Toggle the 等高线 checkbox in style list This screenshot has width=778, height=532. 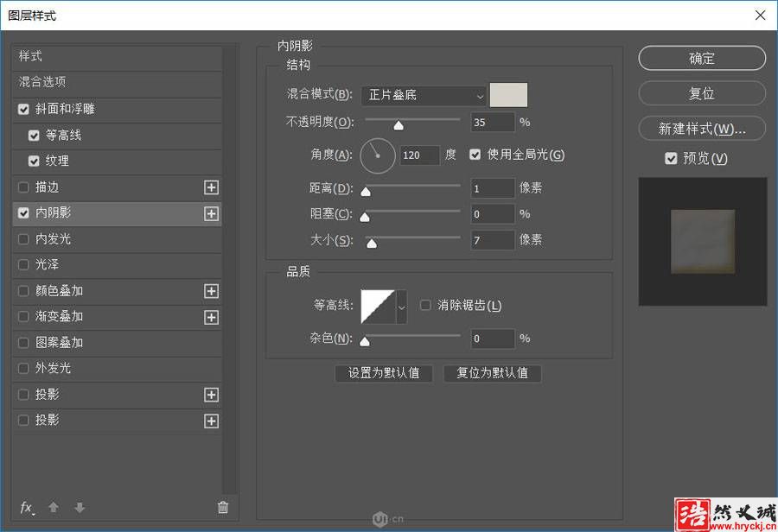34,136
